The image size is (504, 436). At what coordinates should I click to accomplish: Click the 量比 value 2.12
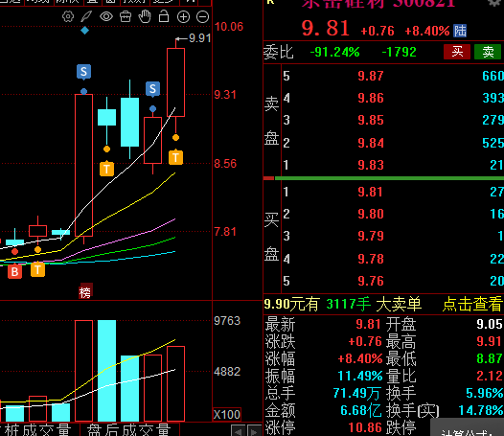pos(490,376)
